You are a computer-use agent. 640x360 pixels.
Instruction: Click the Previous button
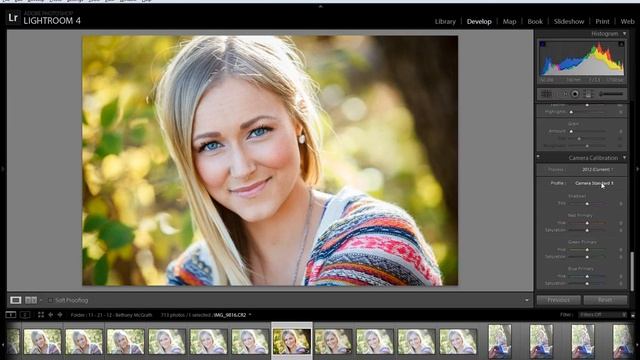point(558,300)
